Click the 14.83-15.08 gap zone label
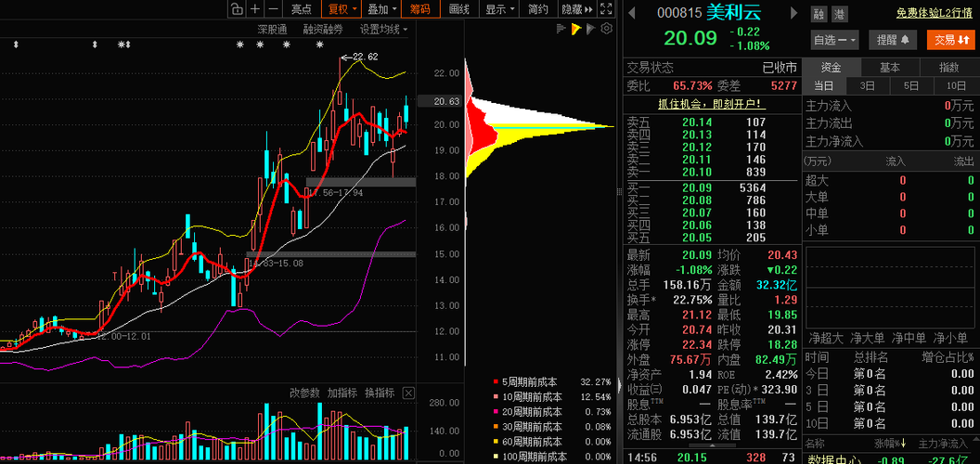Image resolution: width=980 pixels, height=464 pixels. tap(277, 264)
